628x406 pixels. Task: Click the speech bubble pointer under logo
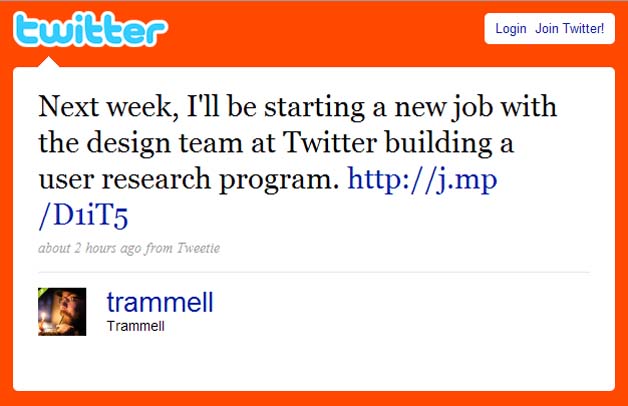tap(52, 62)
